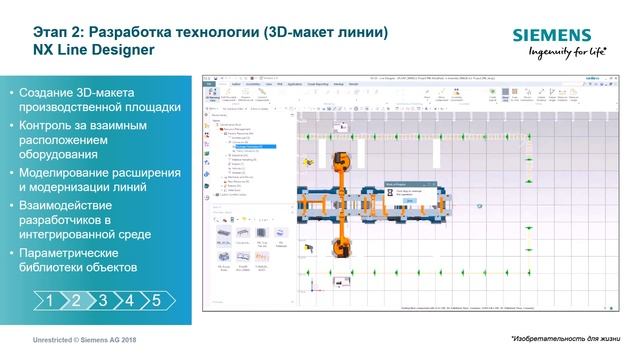Click the gear icon atop the resource bar
This screenshot has width=640, height=360.
206,115
